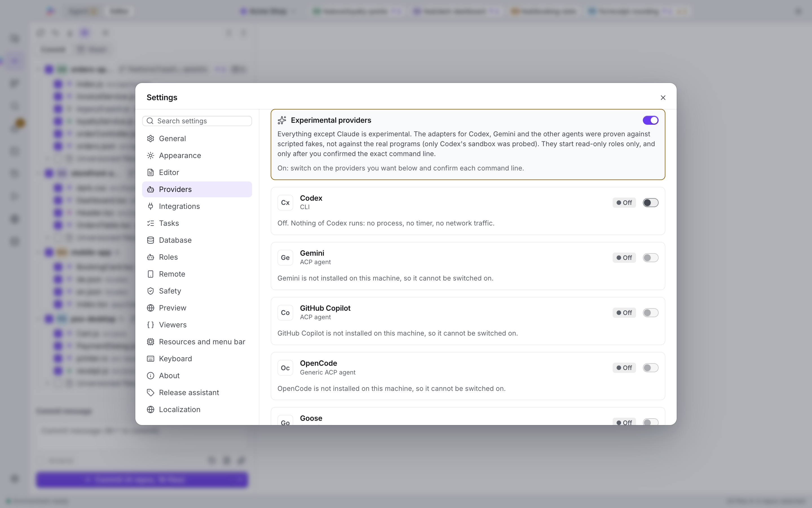The width and height of the screenshot is (812, 508).
Task: Click the Editor document icon
Action: (151, 172)
